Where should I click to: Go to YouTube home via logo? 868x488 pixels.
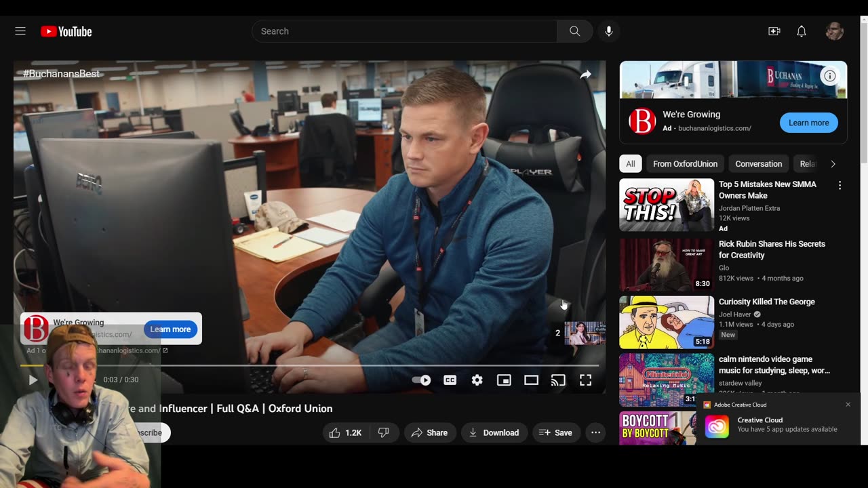coord(66,31)
